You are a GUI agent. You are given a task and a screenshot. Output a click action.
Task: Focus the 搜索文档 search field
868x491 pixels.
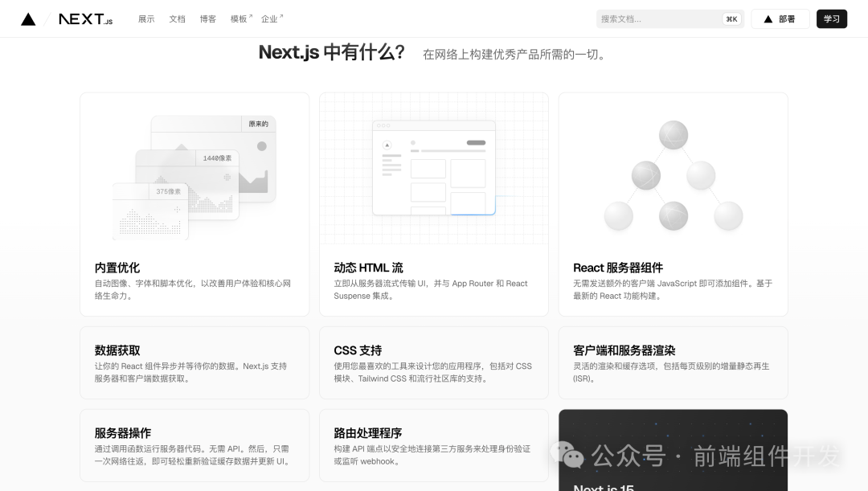[670, 18]
